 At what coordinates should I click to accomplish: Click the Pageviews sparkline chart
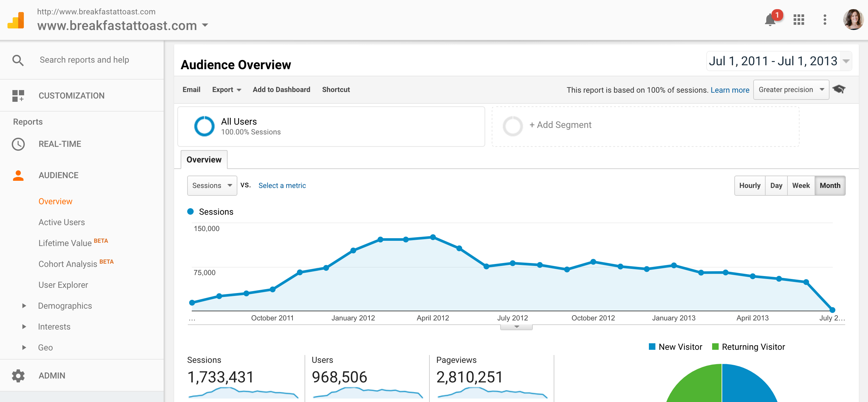pyautogui.click(x=493, y=393)
